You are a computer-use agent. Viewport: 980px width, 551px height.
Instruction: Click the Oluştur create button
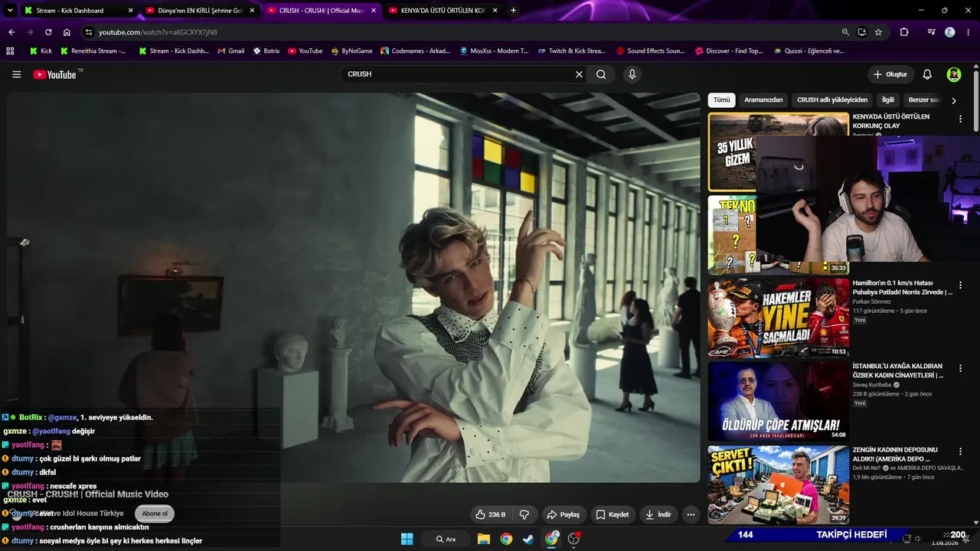click(x=890, y=74)
